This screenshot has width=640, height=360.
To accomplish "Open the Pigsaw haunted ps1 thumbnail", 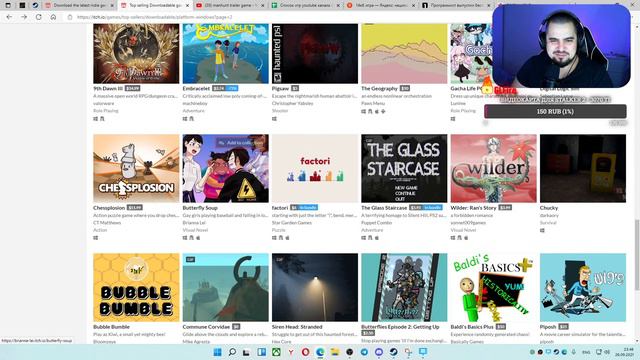I will (x=315, y=53).
